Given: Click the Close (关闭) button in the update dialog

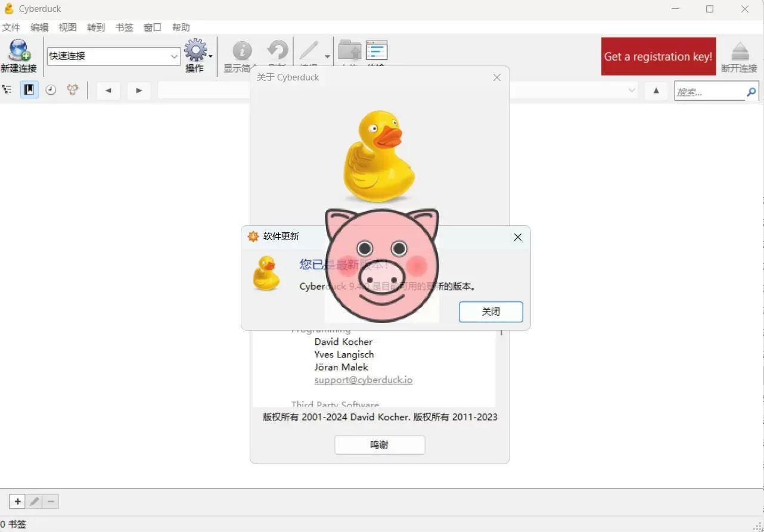Looking at the screenshot, I should click(x=491, y=312).
